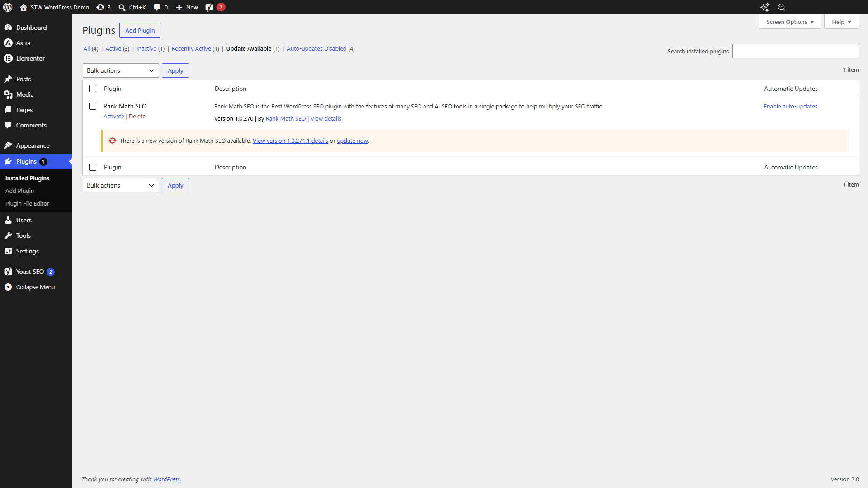Activate the Rank Math SEO plugin
This screenshot has width=868, height=488.
pyautogui.click(x=114, y=116)
